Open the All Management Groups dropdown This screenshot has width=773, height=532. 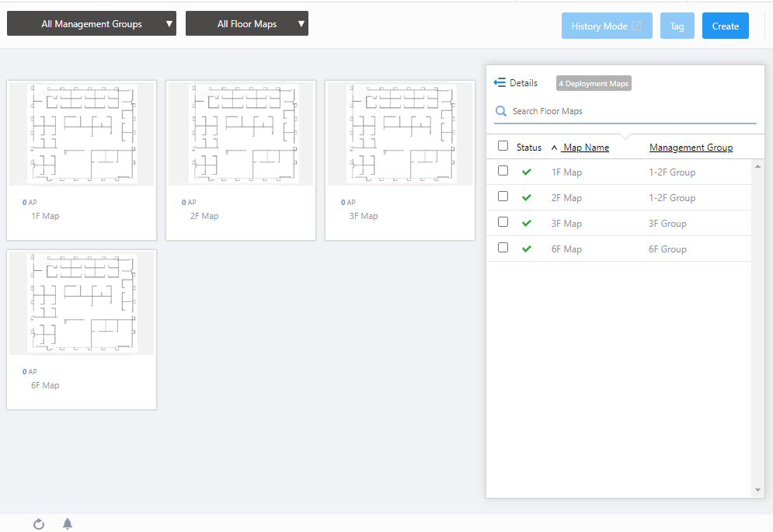click(92, 24)
